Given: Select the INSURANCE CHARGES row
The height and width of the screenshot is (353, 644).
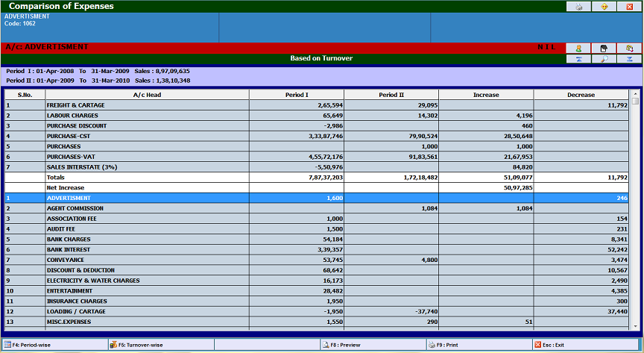Looking at the screenshot, I should [317, 301].
